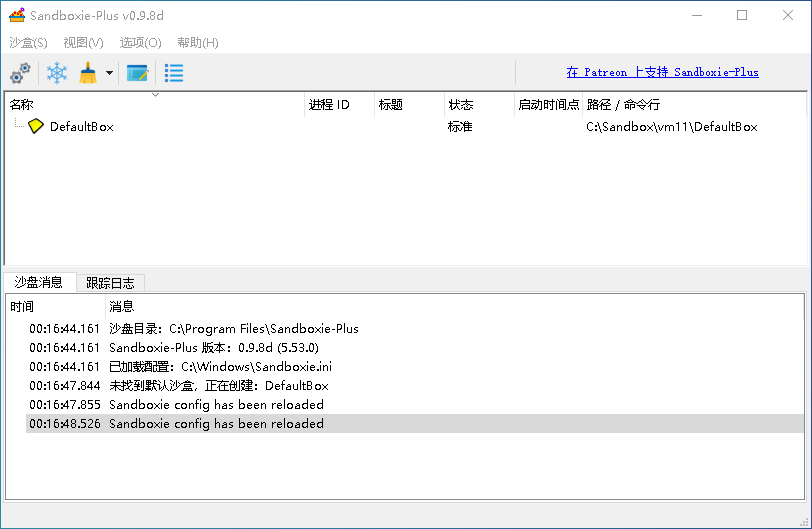This screenshot has width=812, height=529.
Task: Select the 沙盘目录 log message
Action: [x=414, y=329]
